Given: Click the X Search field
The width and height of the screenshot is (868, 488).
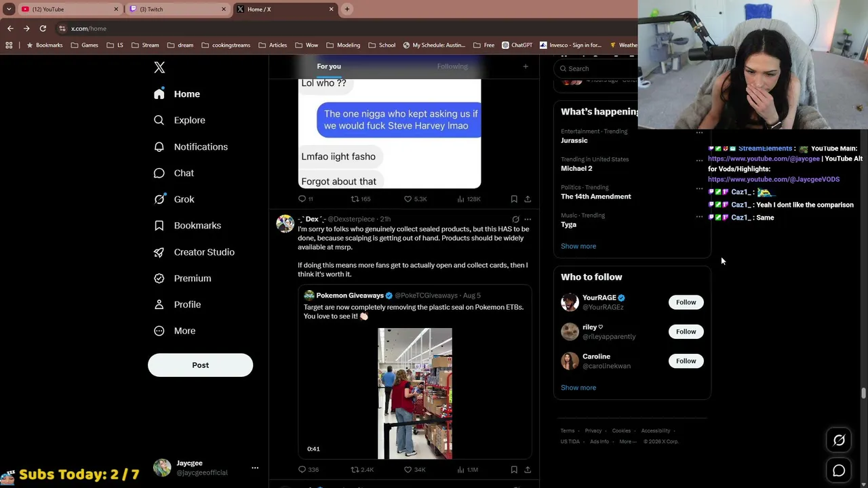Looking at the screenshot, I should click(596, 68).
